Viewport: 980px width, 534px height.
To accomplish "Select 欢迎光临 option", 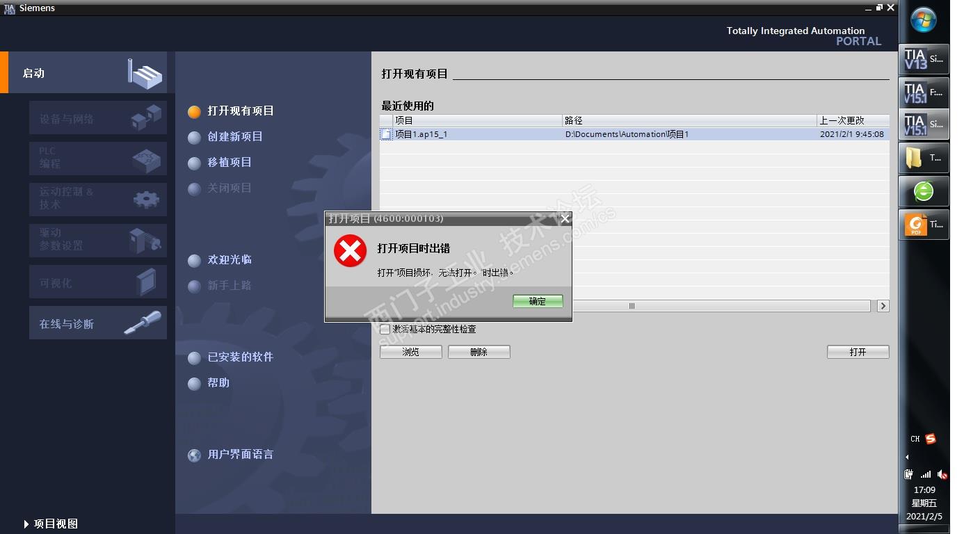I will 220,260.
